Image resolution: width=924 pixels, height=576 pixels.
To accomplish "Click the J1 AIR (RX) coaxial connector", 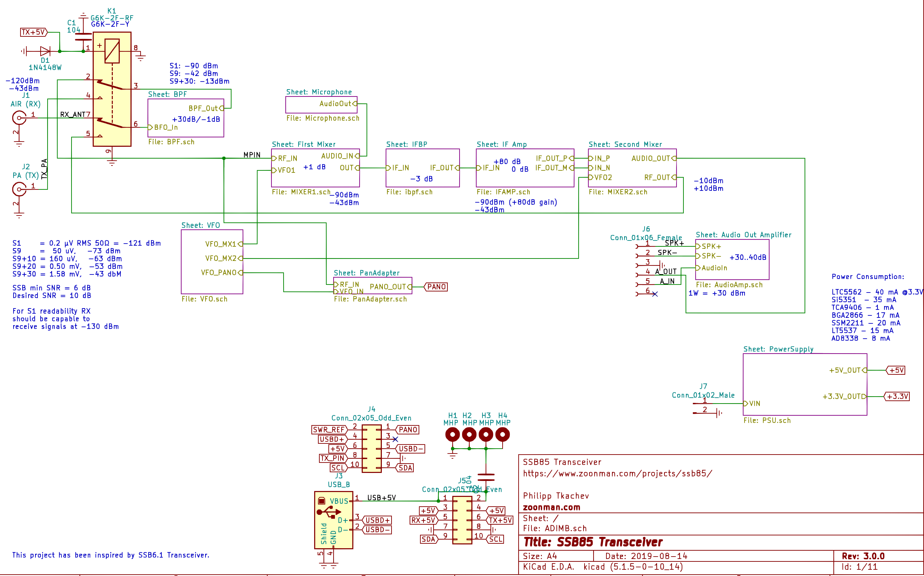I will coord(19,118).
